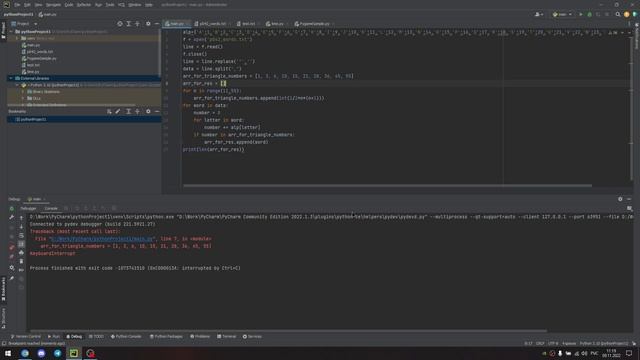Click the user account icon in top toolbar
This screenshot has height=360, width=640.
coord(539,14)
